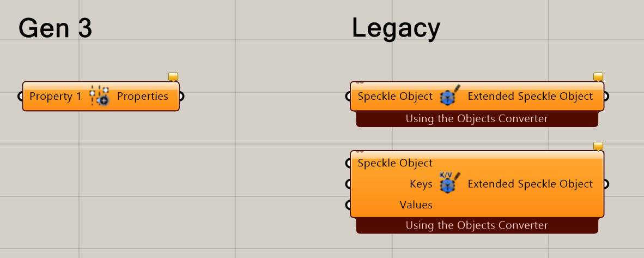
Task: Click the Legacy heading text
Action: coord(396,29)
